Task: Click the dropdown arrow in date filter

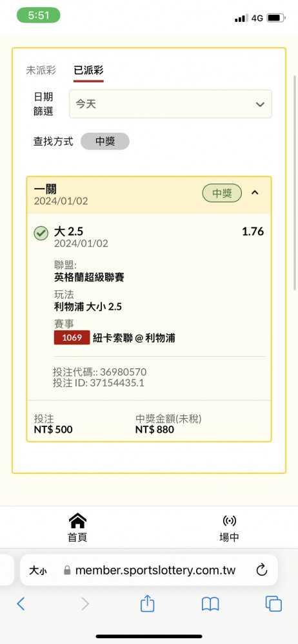Action: pos(260,104)
